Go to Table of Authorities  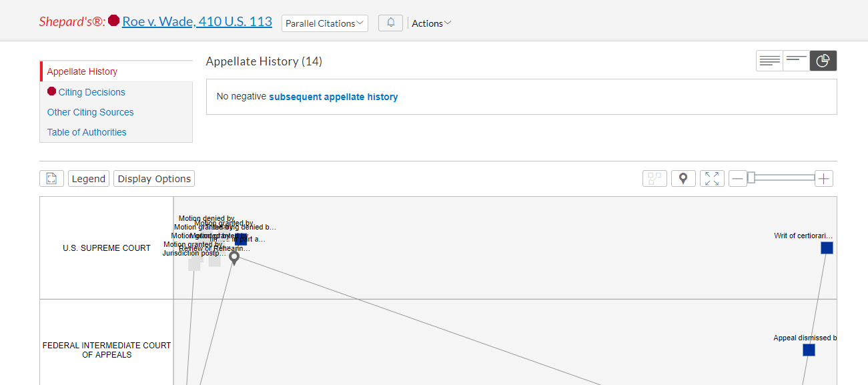[x=87, y=132]
